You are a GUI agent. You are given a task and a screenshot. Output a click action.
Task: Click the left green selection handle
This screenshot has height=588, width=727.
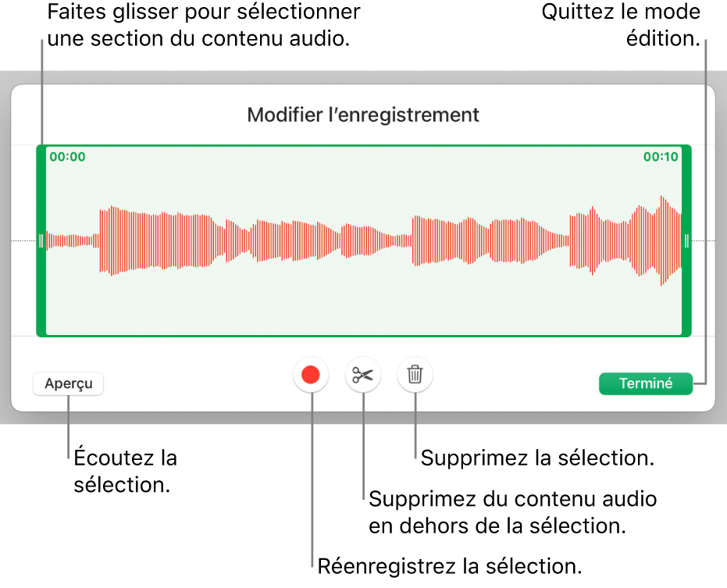pyautogui.click(x=41, y=241)
